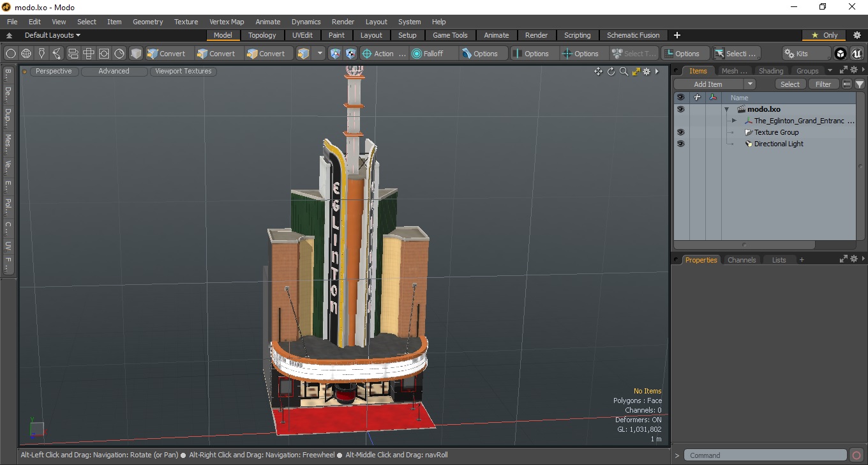Toggle the star Only button
Image resolution: width=868 pixels, height=465 pixels.
tap(824, 35)
